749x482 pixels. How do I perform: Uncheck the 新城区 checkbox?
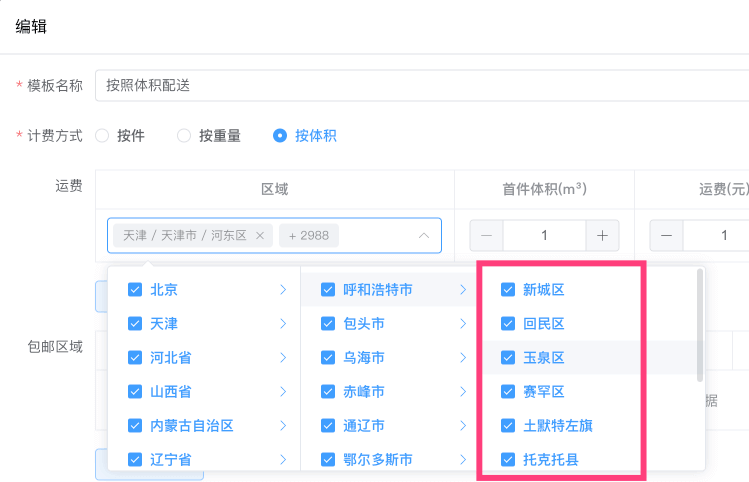(x=508, y=290)
